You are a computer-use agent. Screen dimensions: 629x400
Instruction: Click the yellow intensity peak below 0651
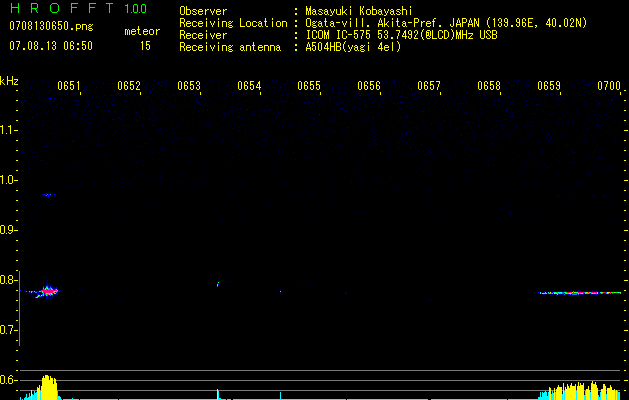click(47, 388)
